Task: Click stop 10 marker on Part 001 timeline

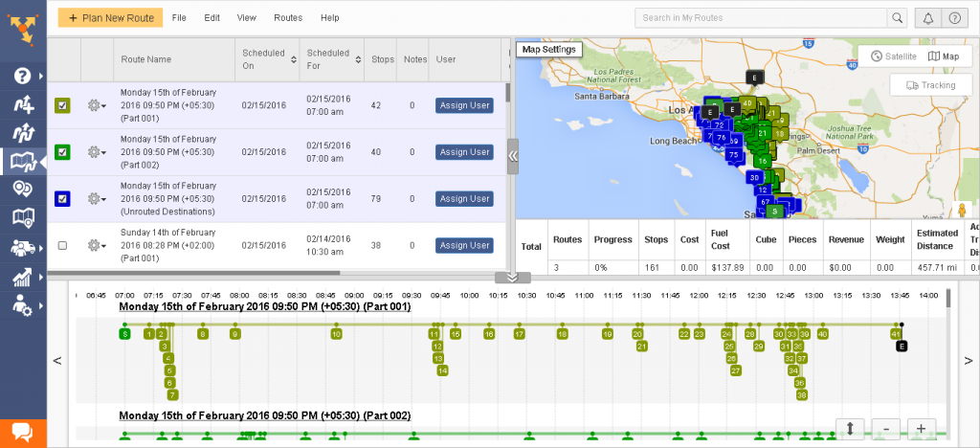Action: point(336,334)
